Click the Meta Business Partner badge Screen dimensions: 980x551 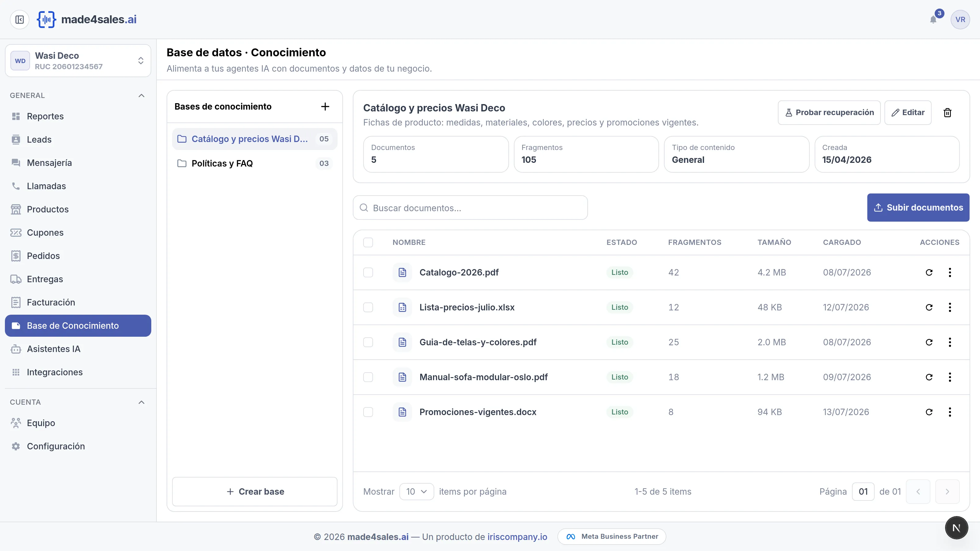[612, 537]
